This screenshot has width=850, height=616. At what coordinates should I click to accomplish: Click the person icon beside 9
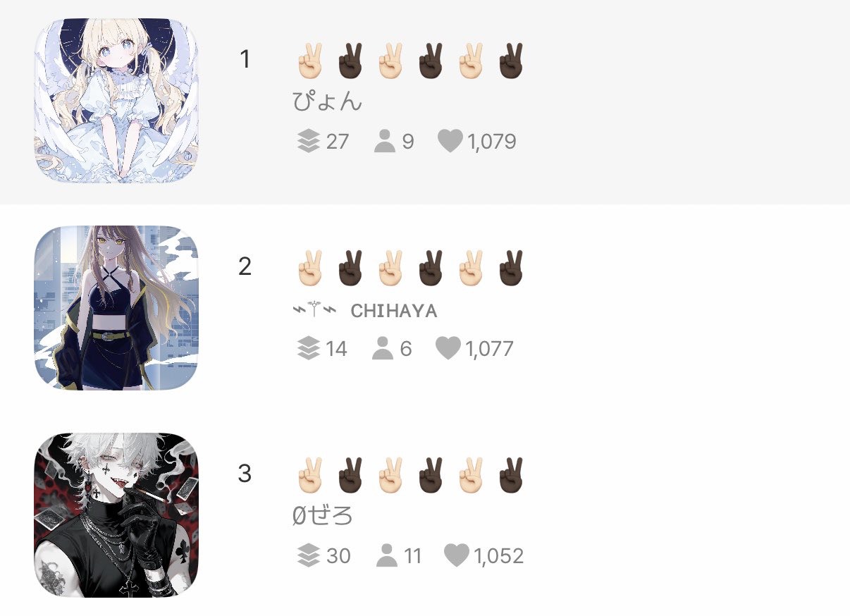tap(385, 141)
